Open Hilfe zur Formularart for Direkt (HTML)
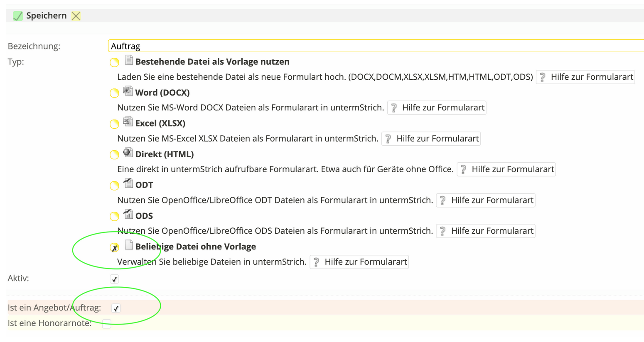The image size is (644, 342). (506, 169)
